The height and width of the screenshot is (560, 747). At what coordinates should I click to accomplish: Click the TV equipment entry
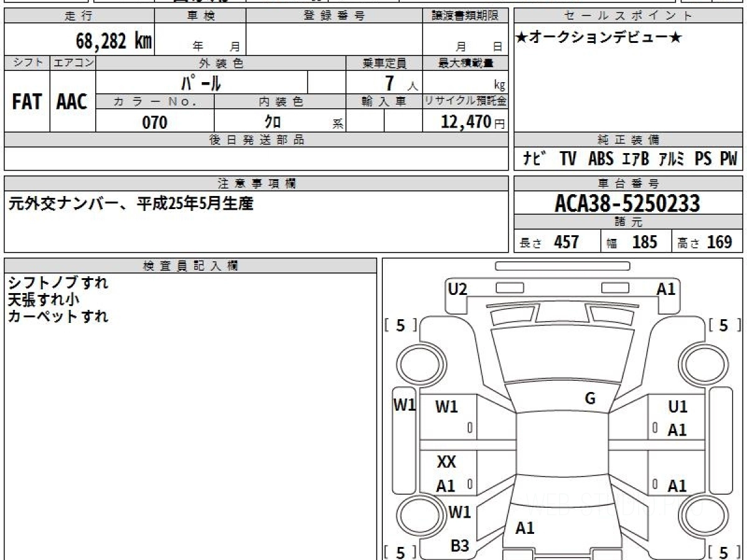(568, 159)
